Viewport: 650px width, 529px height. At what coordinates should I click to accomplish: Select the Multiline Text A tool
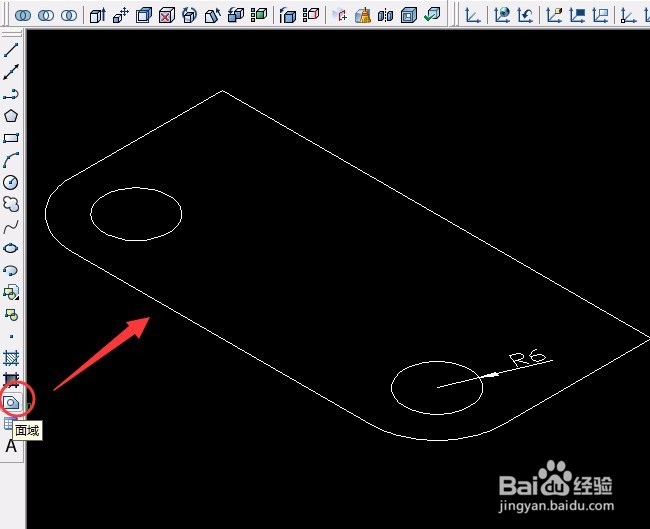click(x=11, y=446)
